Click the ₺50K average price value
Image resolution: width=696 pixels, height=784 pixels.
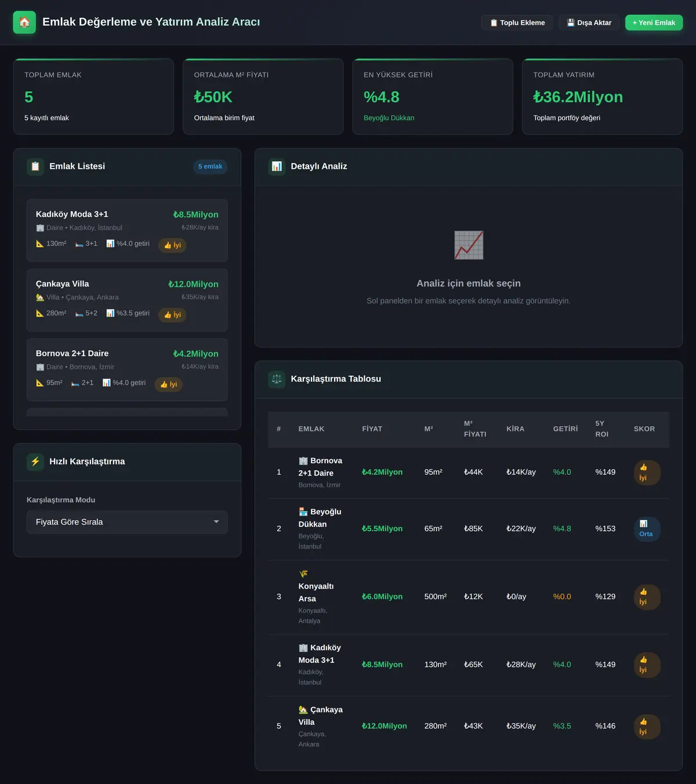point(213,97)
